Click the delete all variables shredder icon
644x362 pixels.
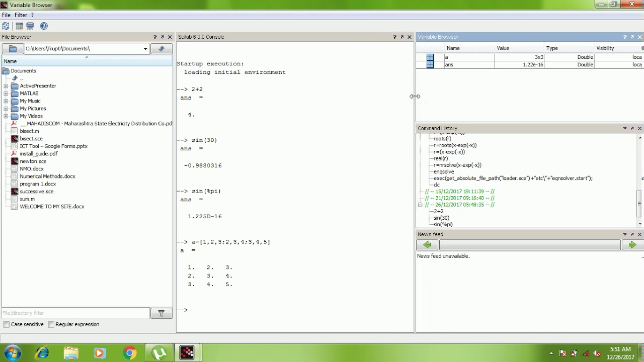click(30, 26)
